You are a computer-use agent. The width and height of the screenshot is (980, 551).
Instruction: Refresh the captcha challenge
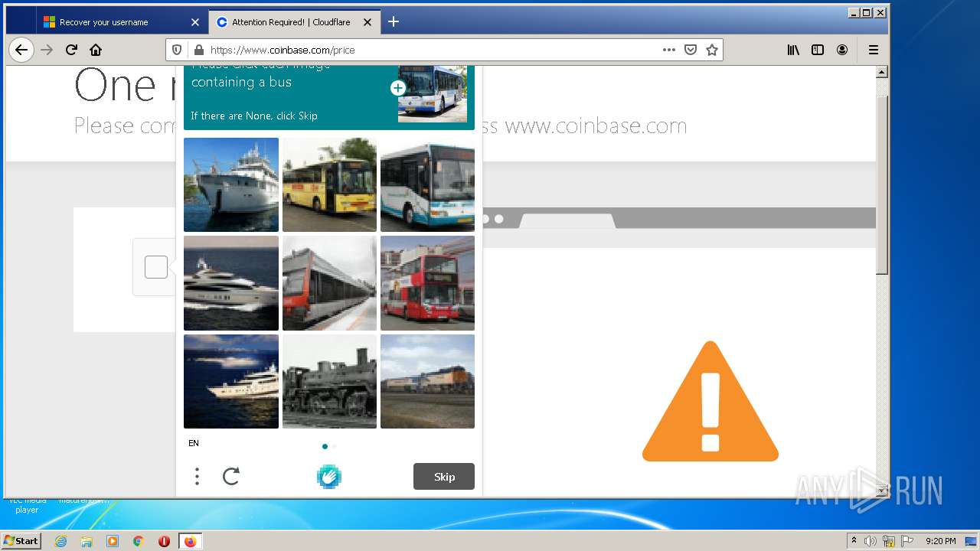click(x=231, y=477)
